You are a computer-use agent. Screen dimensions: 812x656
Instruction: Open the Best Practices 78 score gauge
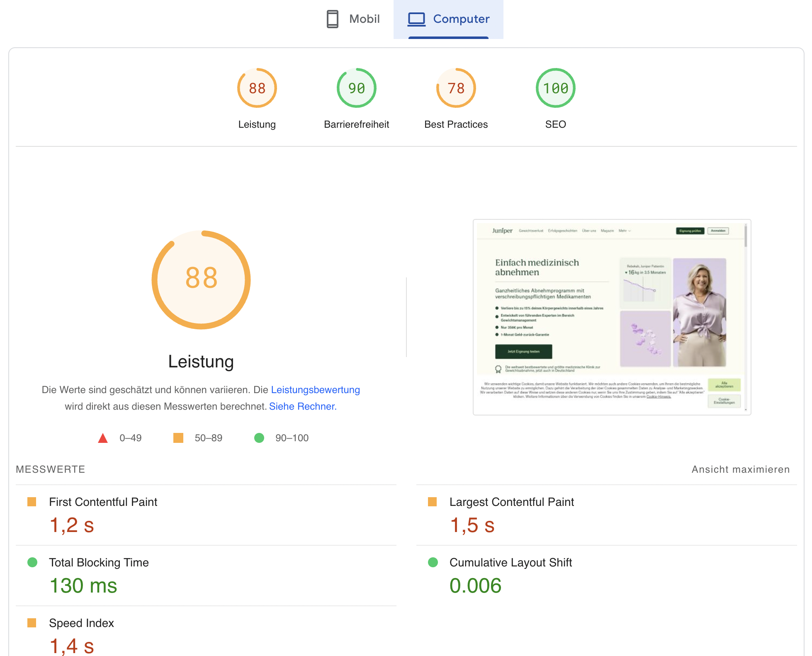tap(456, 88)
